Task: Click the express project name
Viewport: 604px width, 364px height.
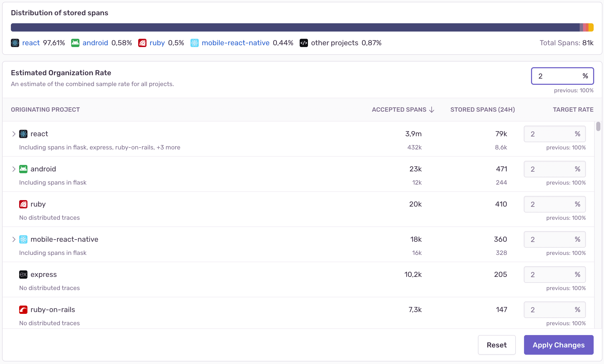Action: tap(43, 275)
